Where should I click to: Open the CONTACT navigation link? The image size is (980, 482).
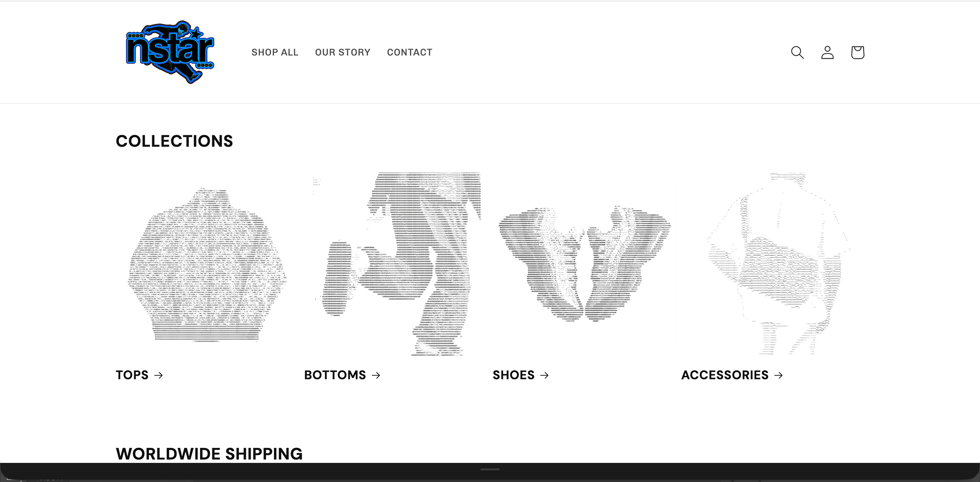click(409, 52)
